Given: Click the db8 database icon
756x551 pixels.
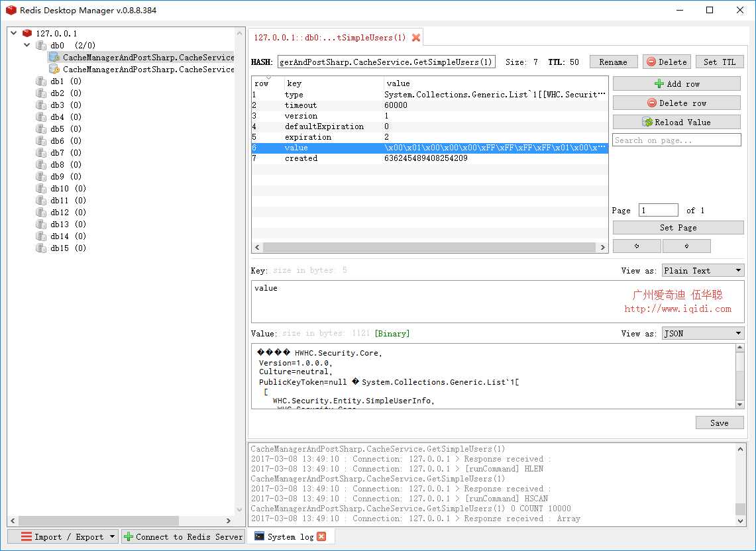Looking at the screenshot, I should (x=42, y=165).
